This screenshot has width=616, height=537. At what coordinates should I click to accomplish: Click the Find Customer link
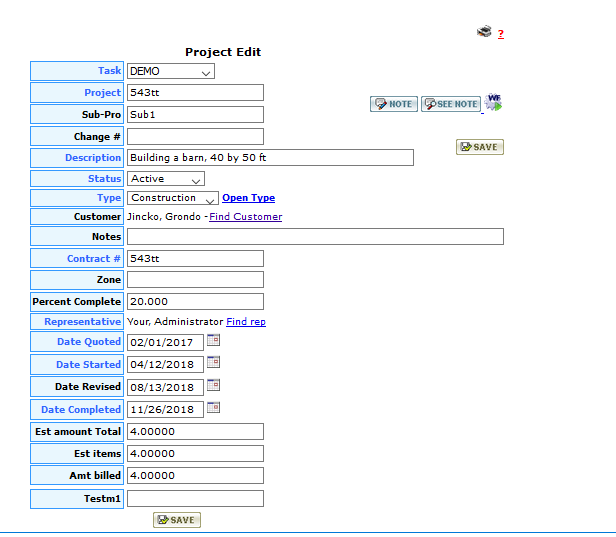tap(245, 217)
